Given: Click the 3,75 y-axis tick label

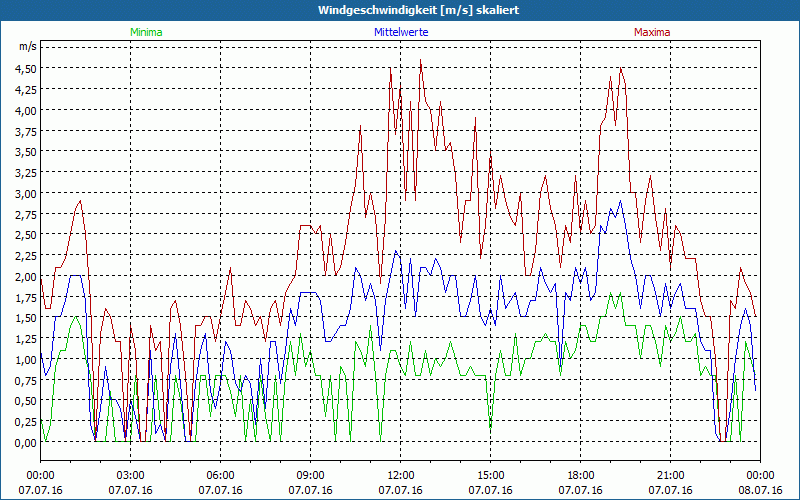Looking at the screenshot, I should click(26, 131).
